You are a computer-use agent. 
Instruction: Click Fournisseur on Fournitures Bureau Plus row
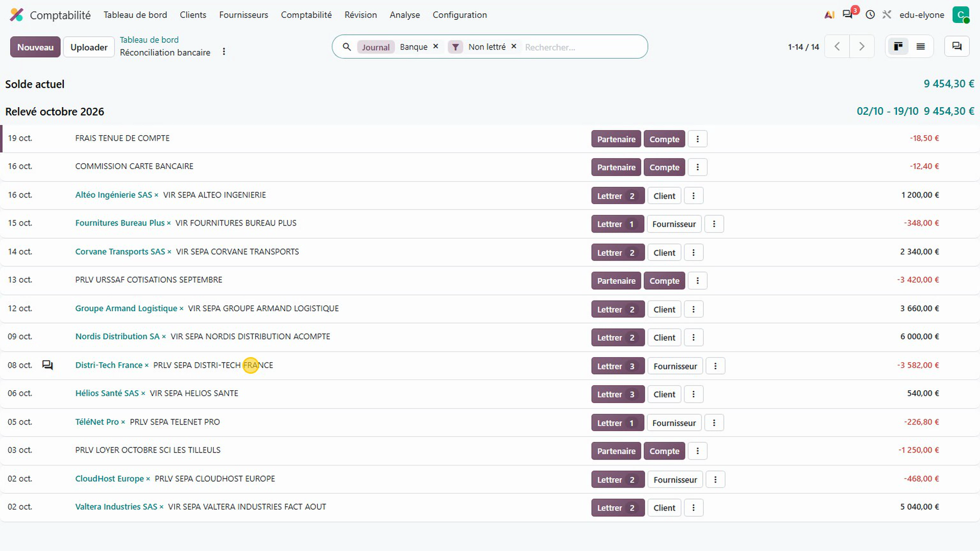674,224
